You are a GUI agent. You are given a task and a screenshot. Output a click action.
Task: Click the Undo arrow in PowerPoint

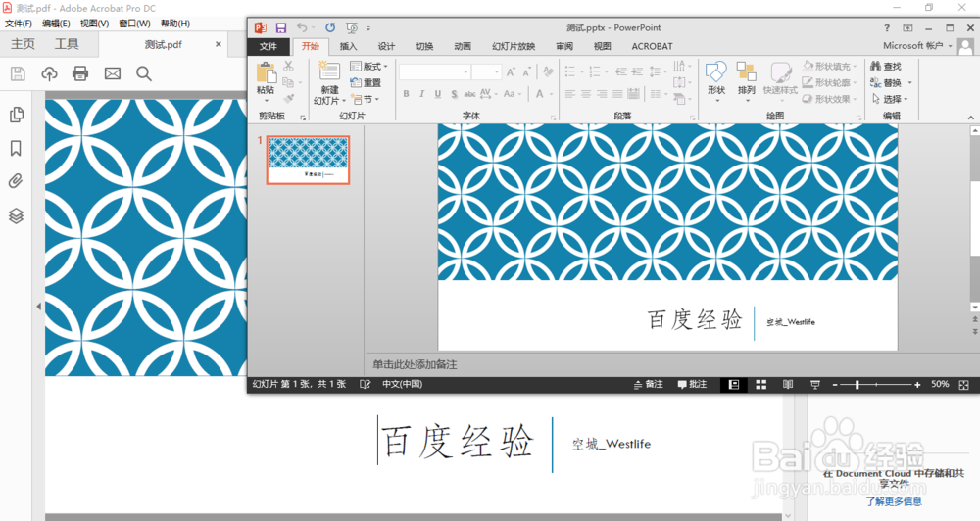click(302, 27)
